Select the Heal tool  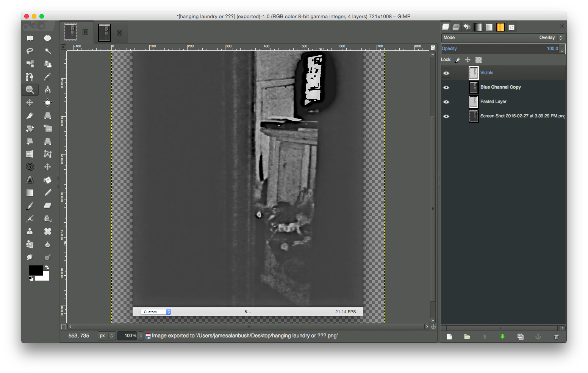[47, 231]
